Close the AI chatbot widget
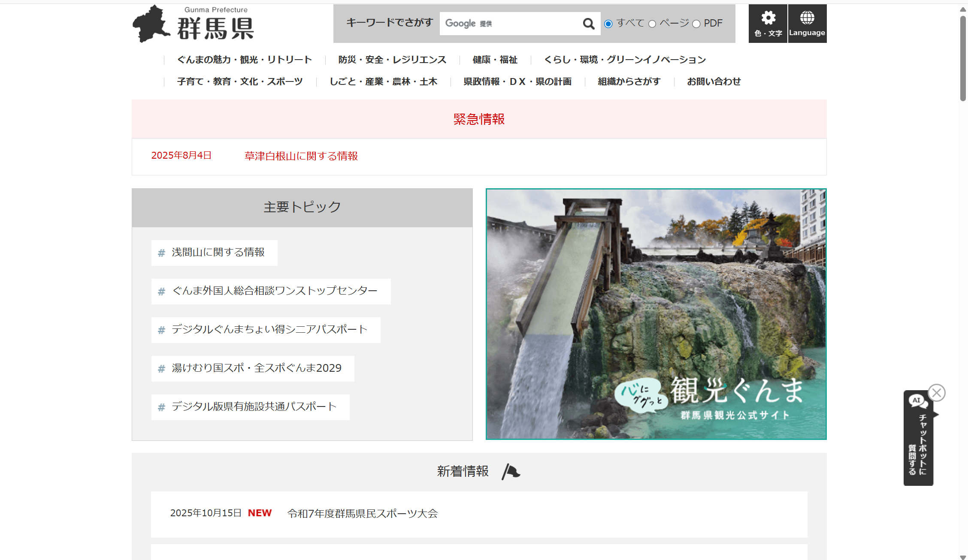The height and width of the screenshot is (560, 968). pyautogui.click(x=937, y=393)
